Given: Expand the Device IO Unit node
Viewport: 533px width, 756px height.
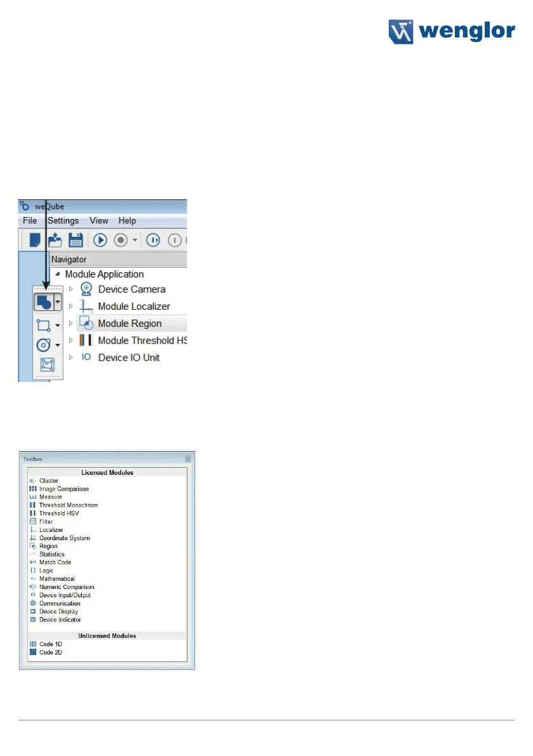Looking at the screenshot, I should click(x=71, y=357).
